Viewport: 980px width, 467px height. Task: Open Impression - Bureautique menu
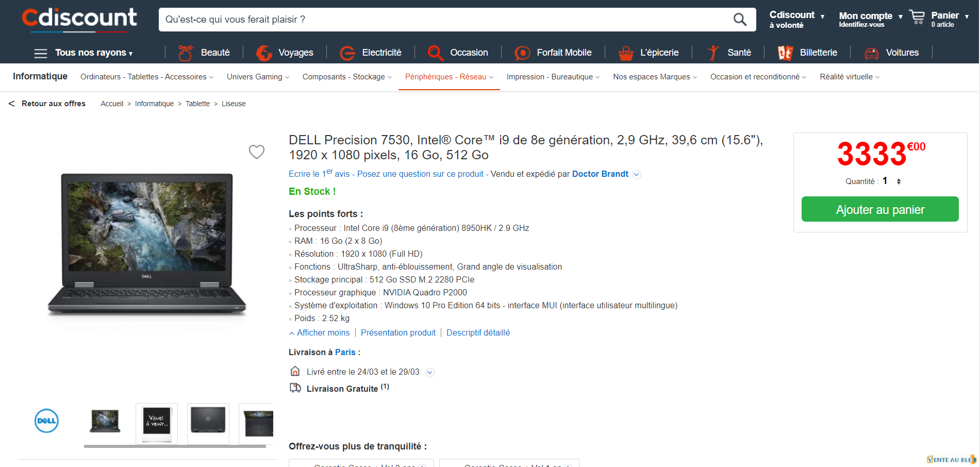[x=553, y=77]
